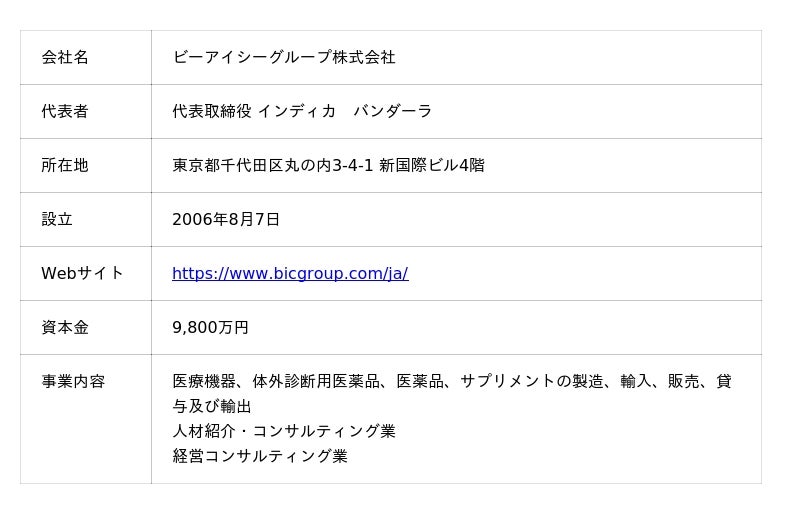Click the 経営コンサルティング業 line

[260, 457]
